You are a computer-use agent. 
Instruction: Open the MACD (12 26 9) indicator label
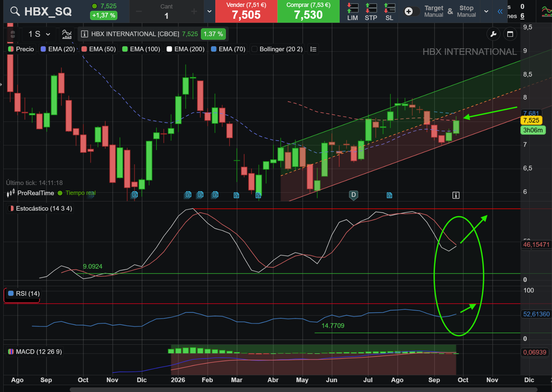35,352
